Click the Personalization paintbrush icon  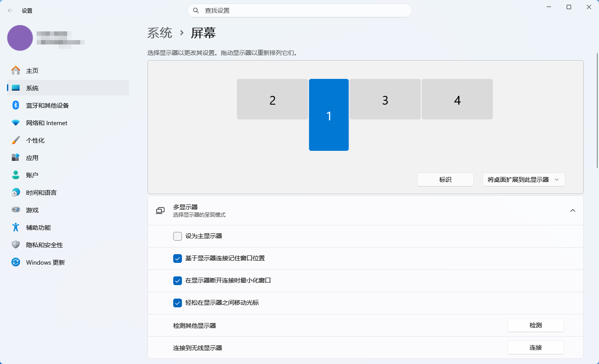pos(16,140)
